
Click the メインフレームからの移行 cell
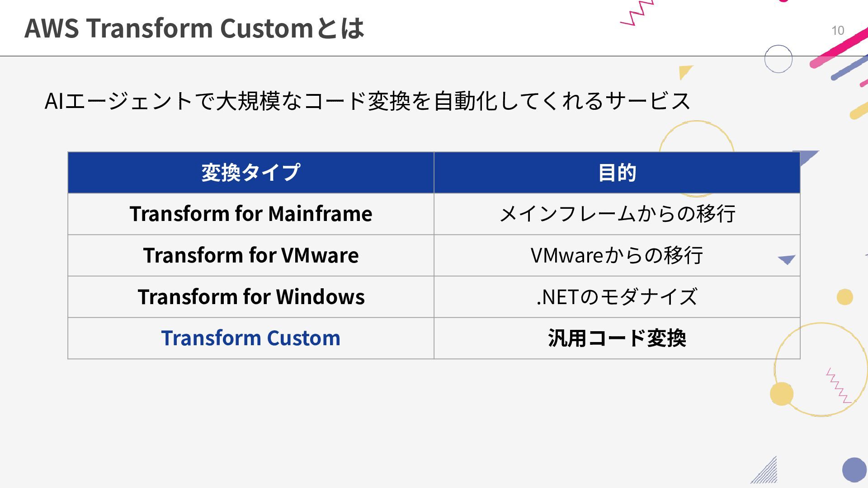click(x=617, y=214)
